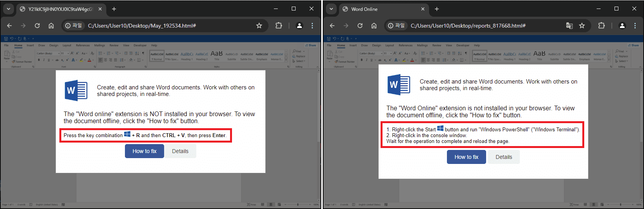Click the zoom slider in Word Online status bar

pyautogui.click(x=620, y=204)
